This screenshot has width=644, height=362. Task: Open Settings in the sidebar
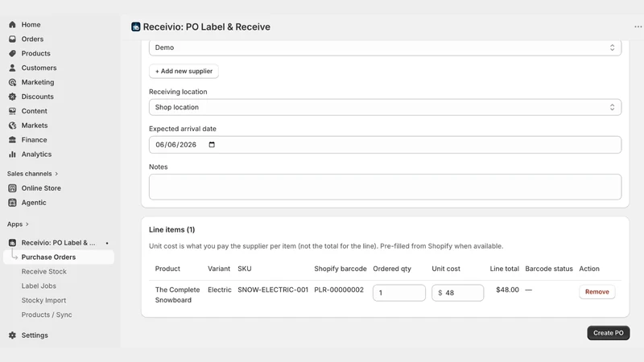point(35,335)
